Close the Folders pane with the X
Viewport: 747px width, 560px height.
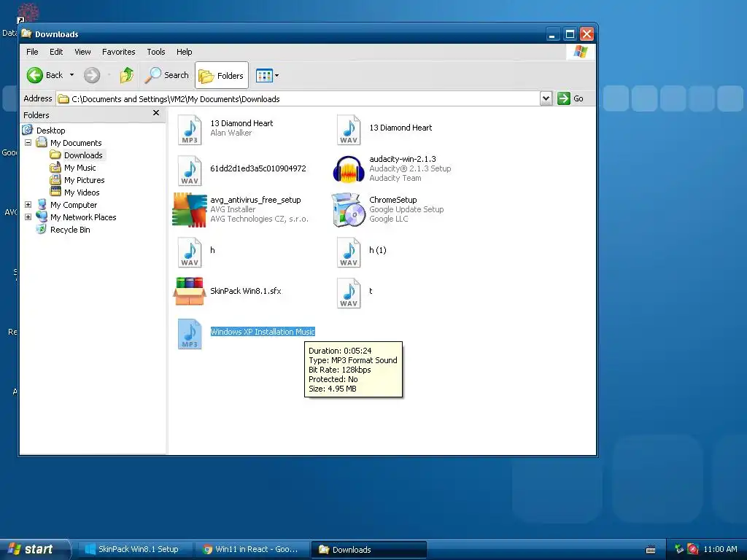tap(156, 113)
